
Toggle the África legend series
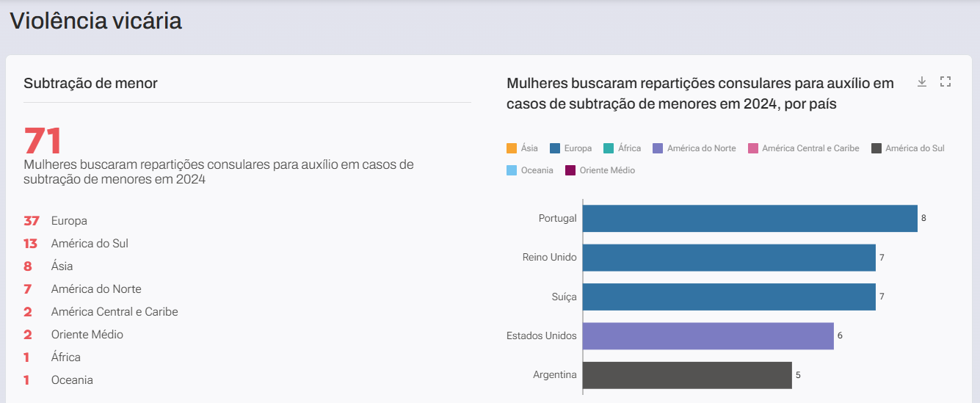pyautogui.click(x=622, y=148)
